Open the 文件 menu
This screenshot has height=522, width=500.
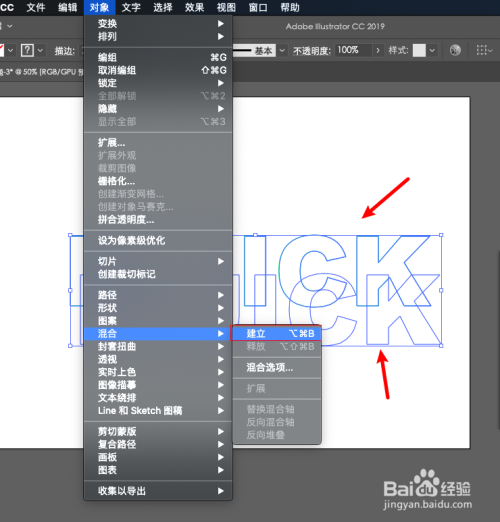[36, 7]
